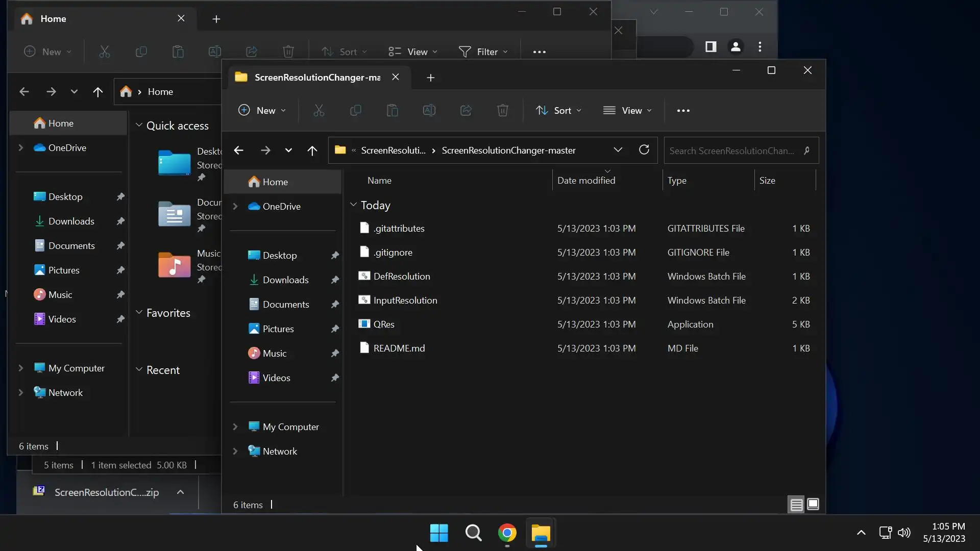Click the Refresh icon beside address bar
This screenshot has height=551, width=980.
(x=644, y=150)
